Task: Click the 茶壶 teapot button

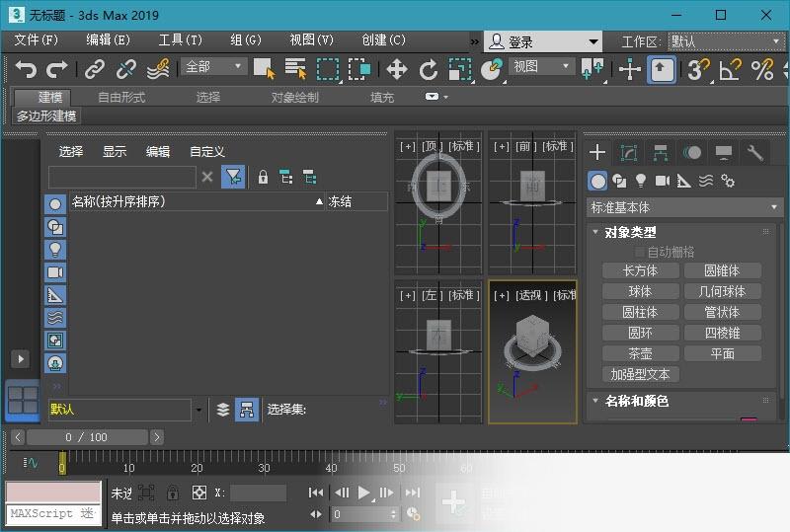Action: coord(640,353)
